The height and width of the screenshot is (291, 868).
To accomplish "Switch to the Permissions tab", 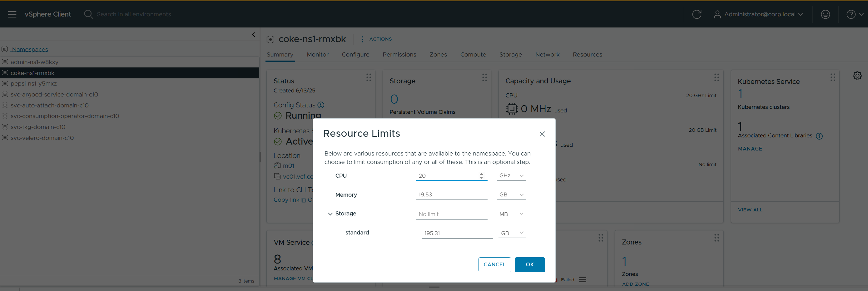I will click(x=399, y=55).
